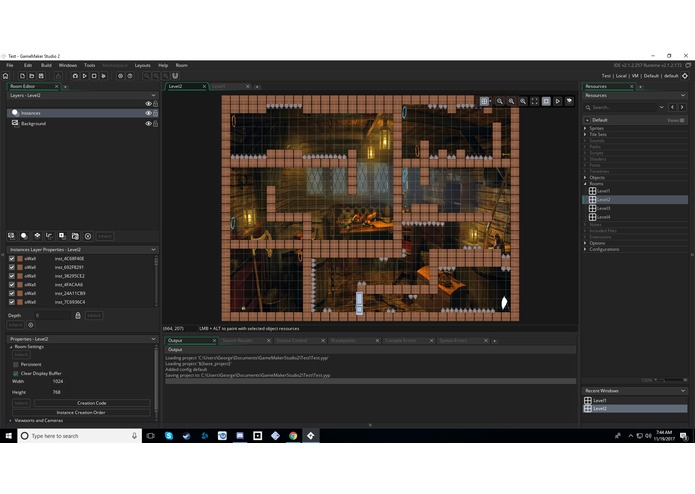The height and width of the screenshot is (494, 695).
Task: Open the Tools menu
Action: pyautogui.click(x=90, y=65)
